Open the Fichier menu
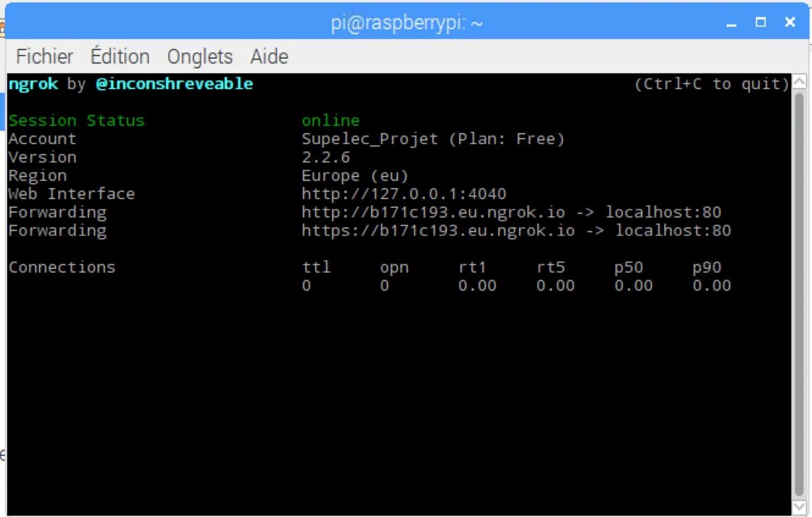 pos(44,56)
